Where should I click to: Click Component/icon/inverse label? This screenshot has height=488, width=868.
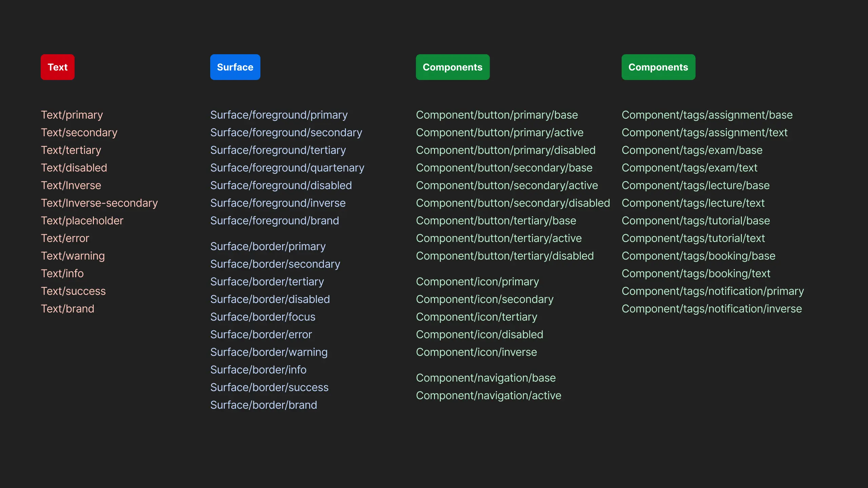click(476, 352)
